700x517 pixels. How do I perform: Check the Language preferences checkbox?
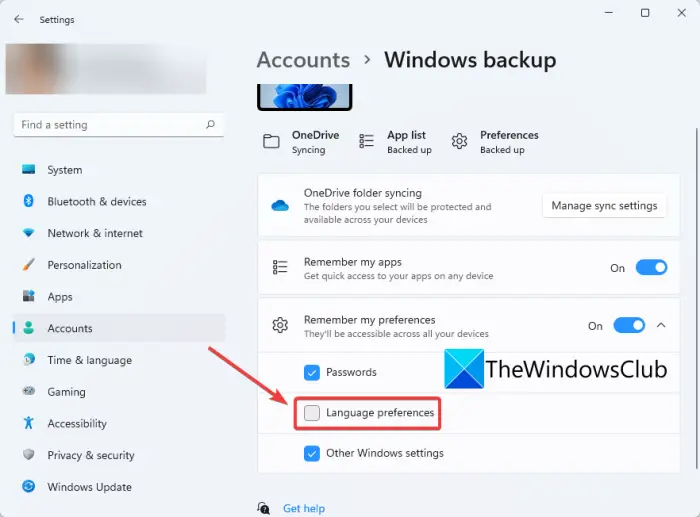(312, 413)
